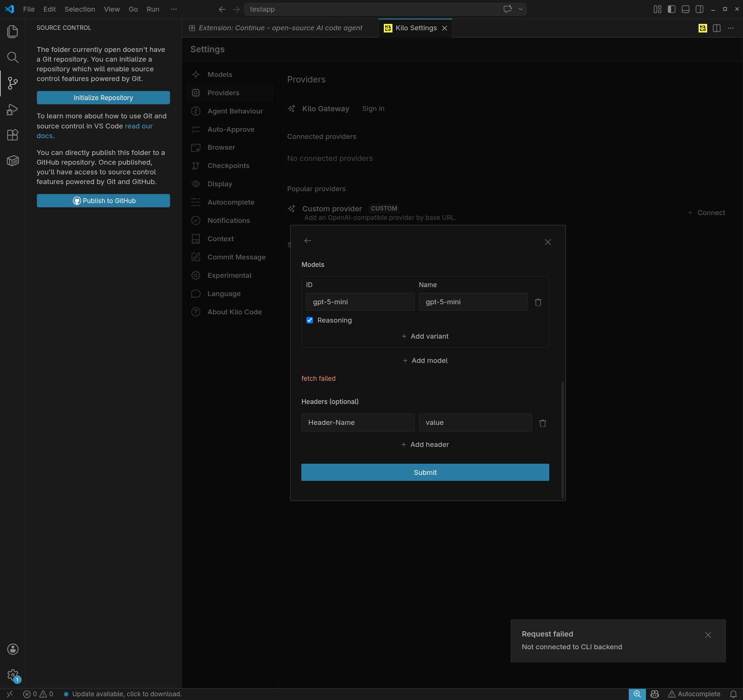
Task: Open the box-shaped icon below Extensions
Action: click(13, 161)
